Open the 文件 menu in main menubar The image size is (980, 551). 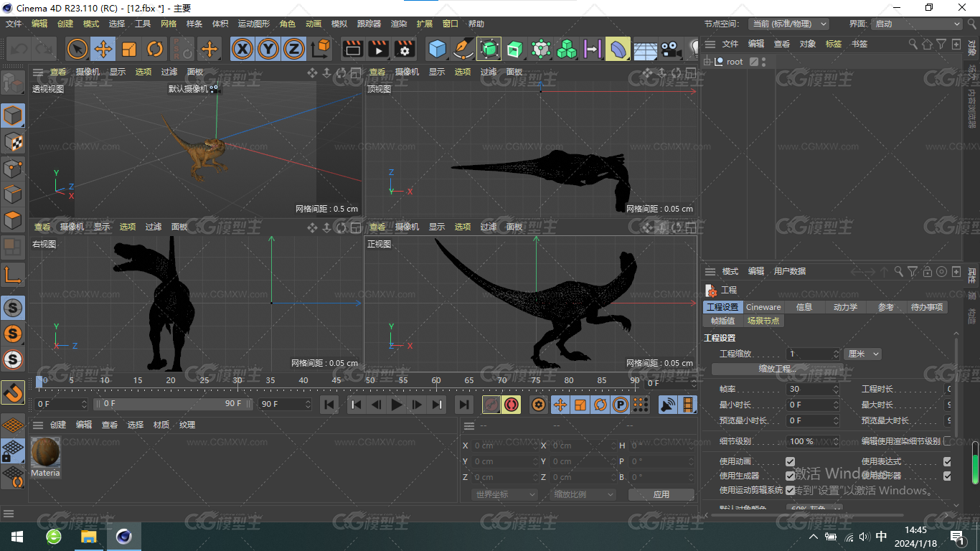tap(14, 24)
